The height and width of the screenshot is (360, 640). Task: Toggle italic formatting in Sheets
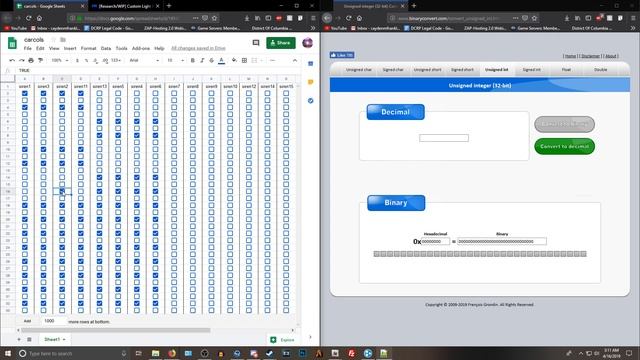pyautogui.click(x=202, y=60)
